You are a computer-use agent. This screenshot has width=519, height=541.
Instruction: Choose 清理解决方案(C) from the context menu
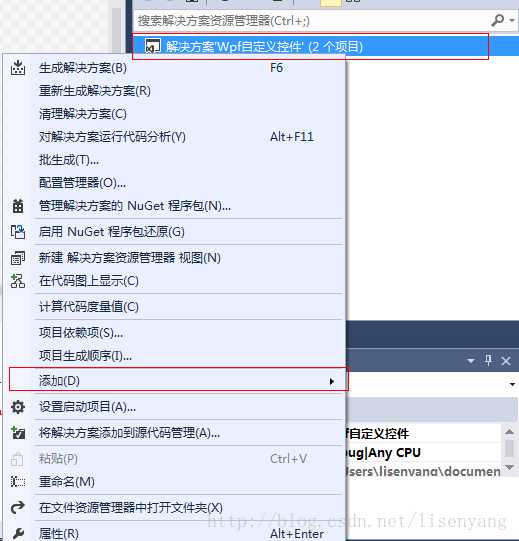coord(83,114)
